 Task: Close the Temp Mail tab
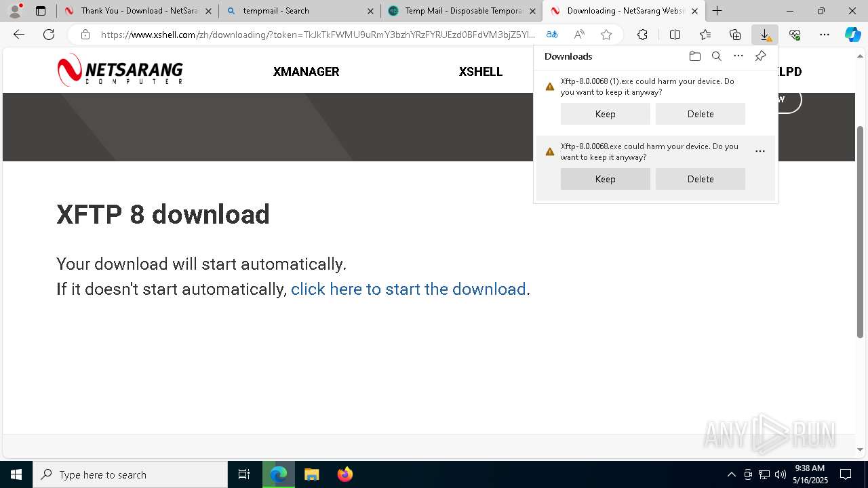pyautogui.click(x=532, y=11)
